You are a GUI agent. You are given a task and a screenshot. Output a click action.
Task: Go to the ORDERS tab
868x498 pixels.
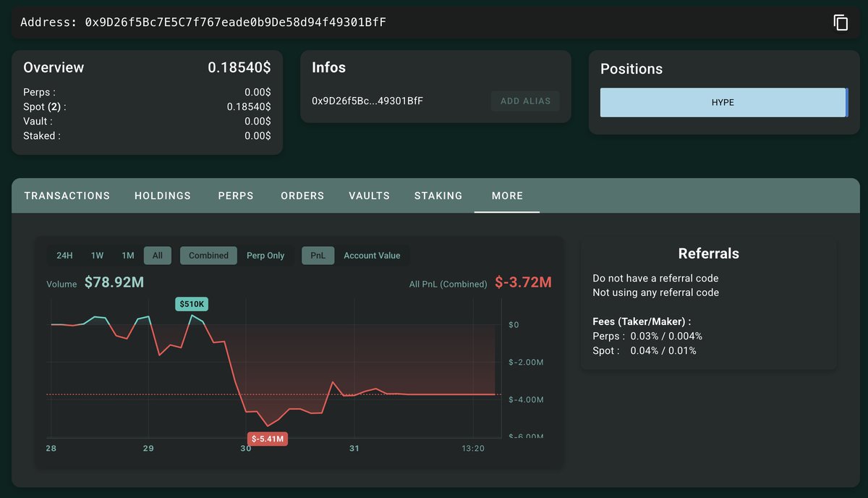(302, 195)
